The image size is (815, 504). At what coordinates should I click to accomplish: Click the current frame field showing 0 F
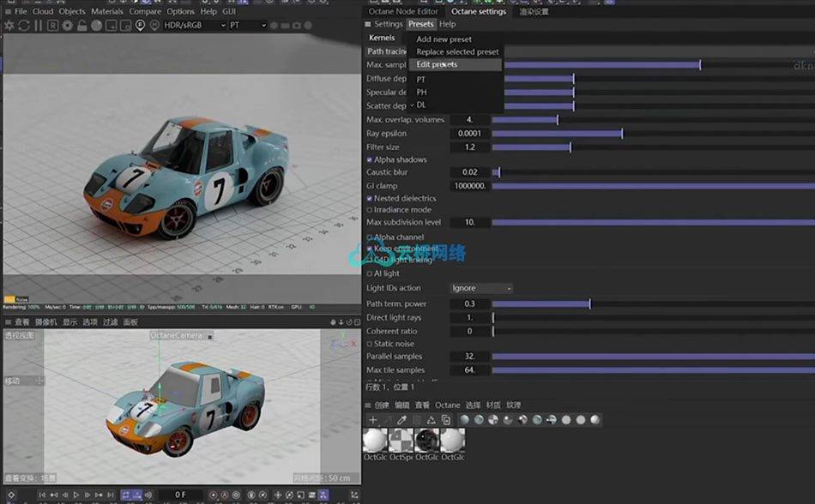(x=180, y=495)
